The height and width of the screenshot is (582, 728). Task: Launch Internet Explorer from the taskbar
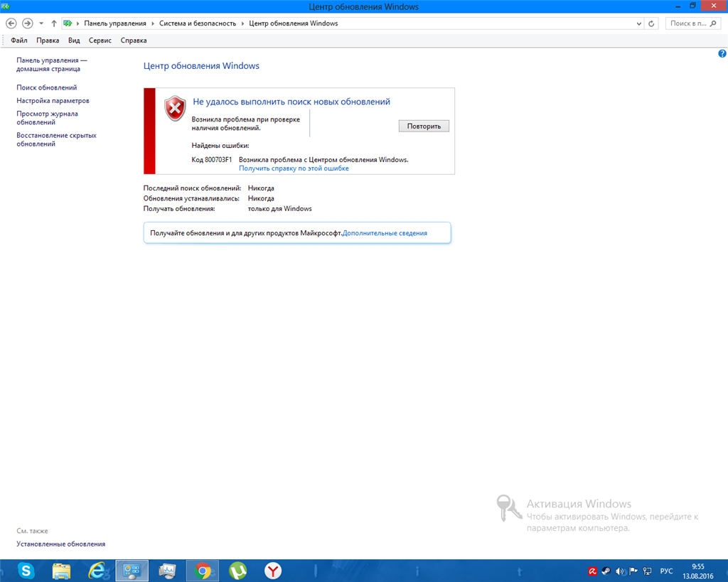click(97, 571)
